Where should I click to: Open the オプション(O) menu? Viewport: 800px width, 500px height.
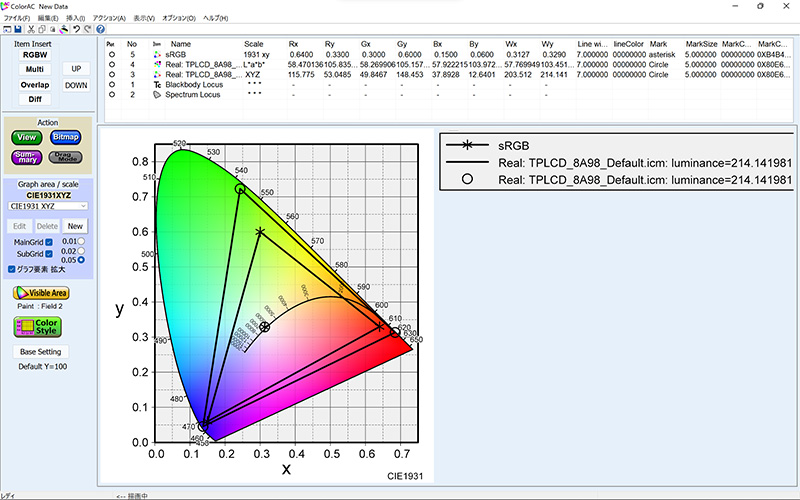tap(180, 18)
